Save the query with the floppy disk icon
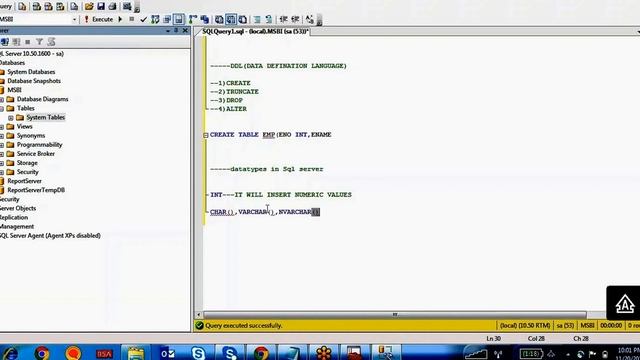This screenshot has height=360, width=640. point(101,7)
